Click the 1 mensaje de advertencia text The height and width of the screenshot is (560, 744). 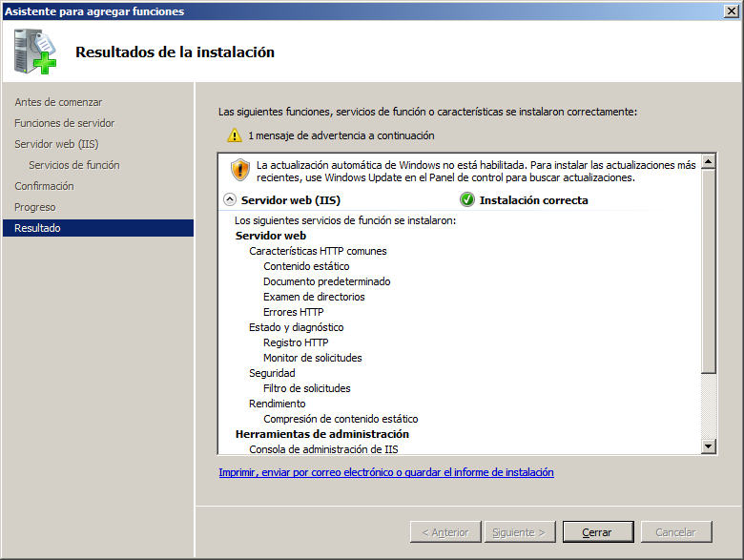click(x=341, y=135)
